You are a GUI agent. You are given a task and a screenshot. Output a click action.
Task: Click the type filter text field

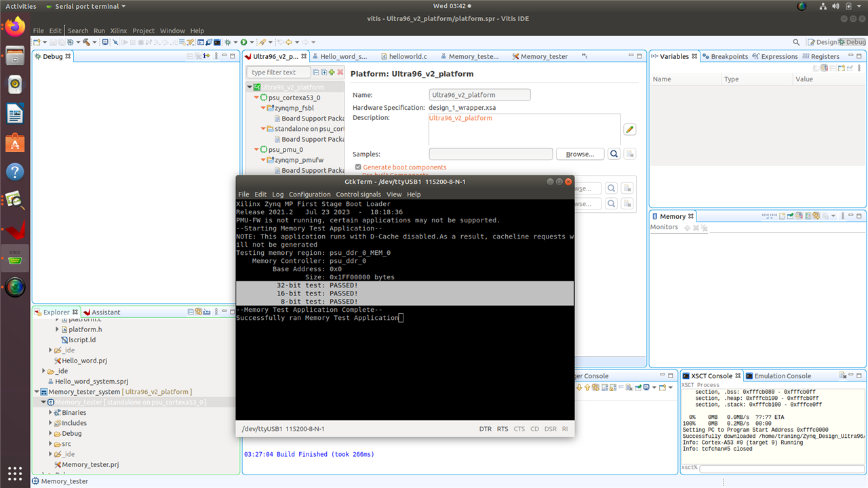click(x=279, y=72)
